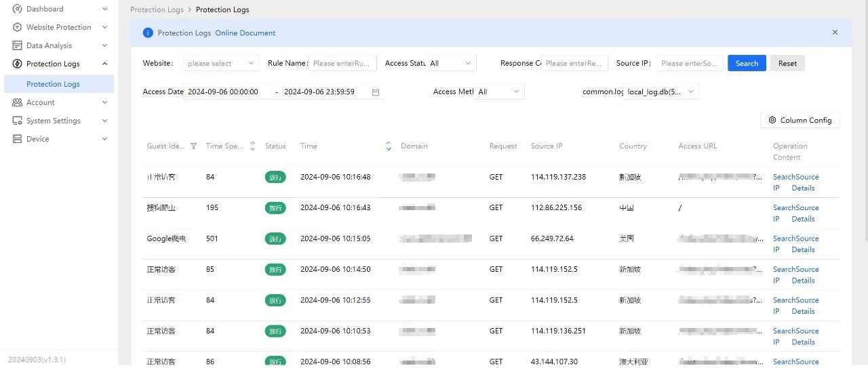Open the Website Protection menu item
The width and height of the screenshot is (868, 368).
pyautogui.click(x=59, y=27)
